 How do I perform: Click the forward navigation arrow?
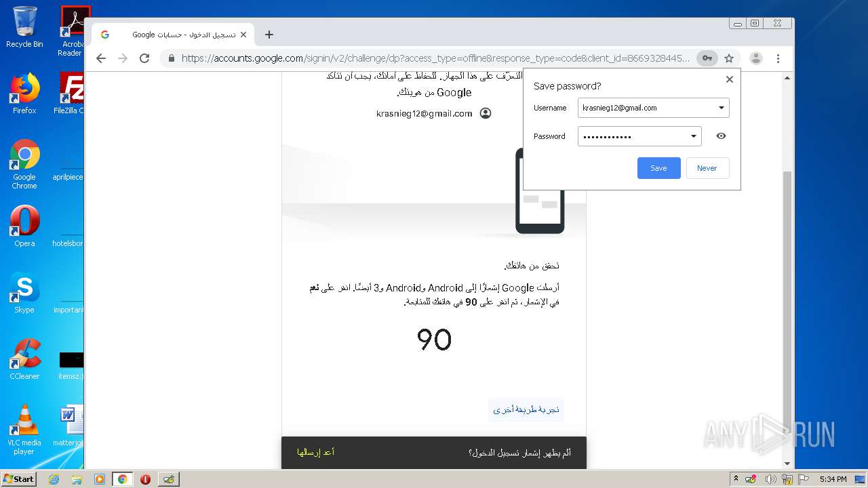coord(123,58)
